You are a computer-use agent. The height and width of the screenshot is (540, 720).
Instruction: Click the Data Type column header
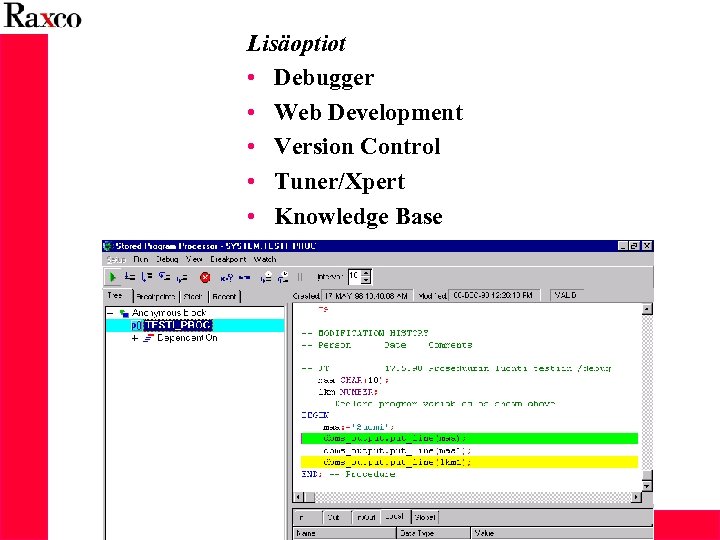[433, 533]
